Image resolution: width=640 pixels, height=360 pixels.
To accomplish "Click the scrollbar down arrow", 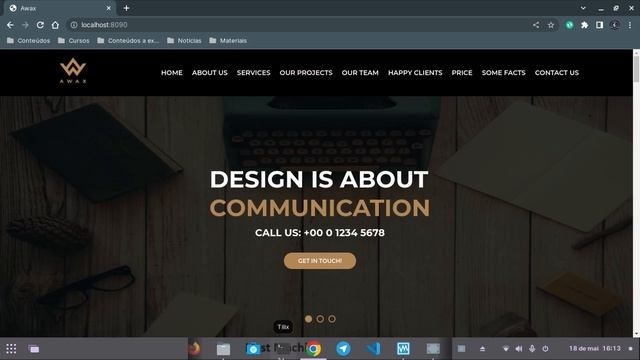I will (636, 334).
